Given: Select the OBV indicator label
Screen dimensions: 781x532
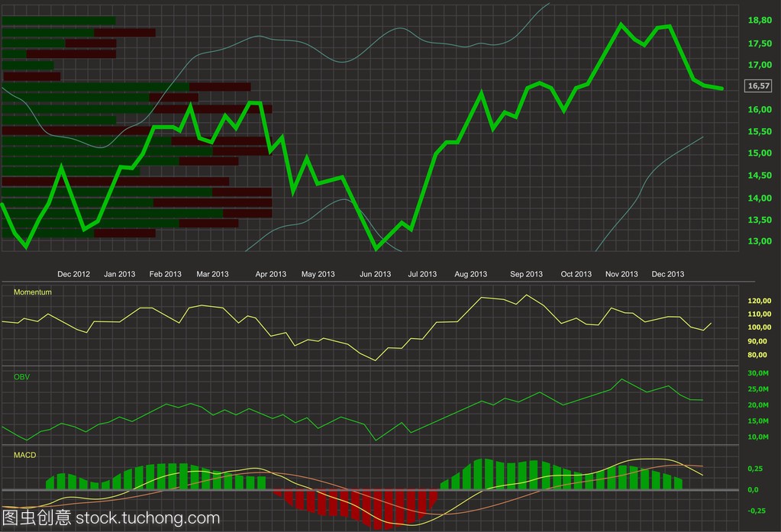Looking at the screenshot, I should pyautogui.click(x=21, y=376).
